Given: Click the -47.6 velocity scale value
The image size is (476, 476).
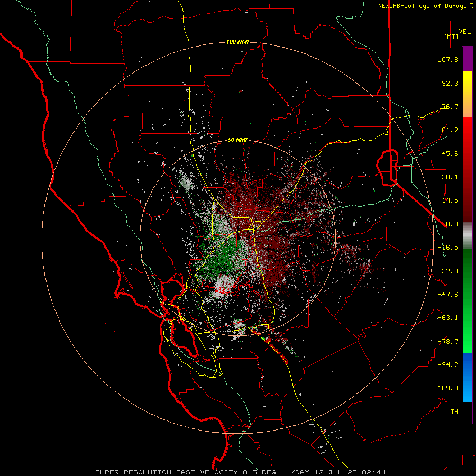Looking at the screenshot, I should tap(448, 295).
